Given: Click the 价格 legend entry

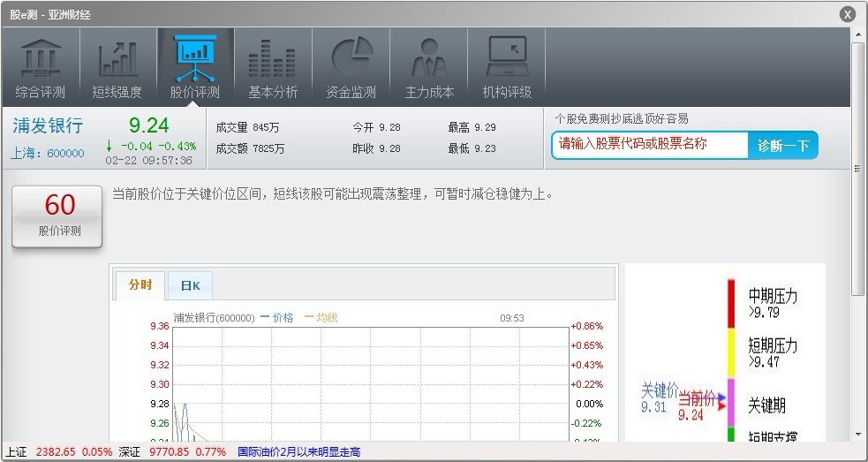Looking at the screenshot, I should (276, 317).
